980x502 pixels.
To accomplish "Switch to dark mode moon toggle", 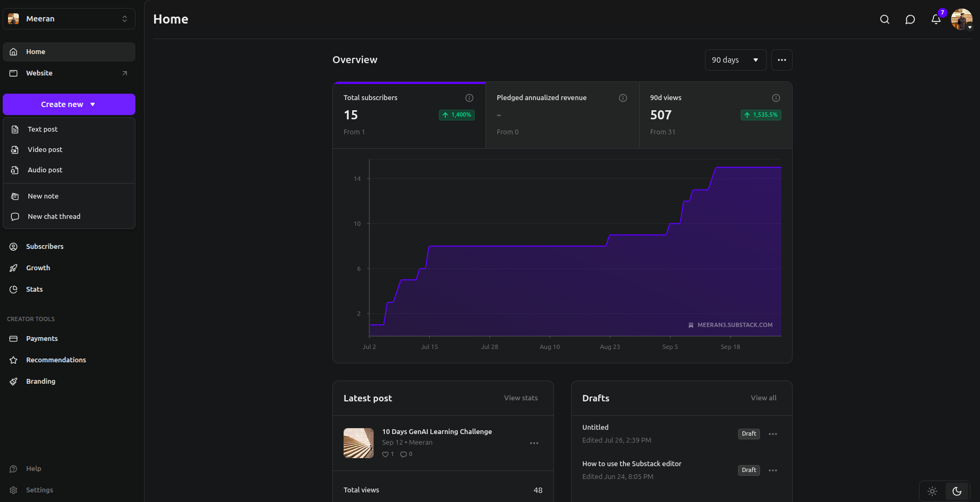I will (957, 491).
